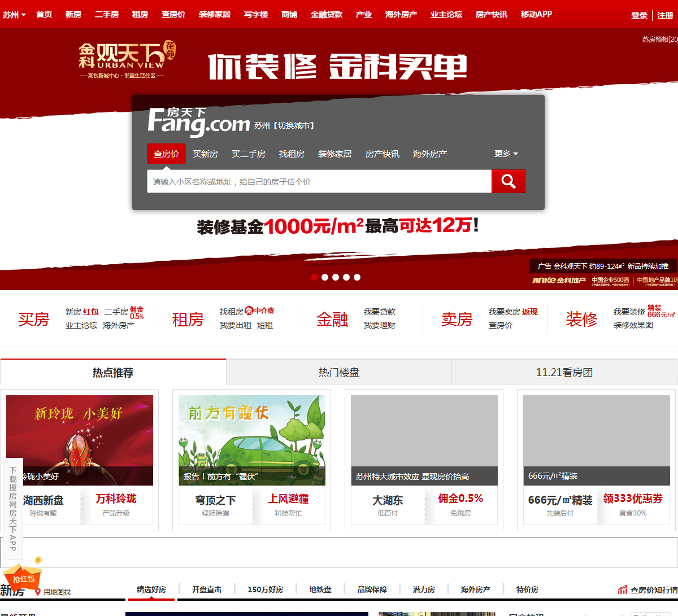Click the 买房 category heading
The height and width of the screenshot is (616, 678).
point(34,319)
